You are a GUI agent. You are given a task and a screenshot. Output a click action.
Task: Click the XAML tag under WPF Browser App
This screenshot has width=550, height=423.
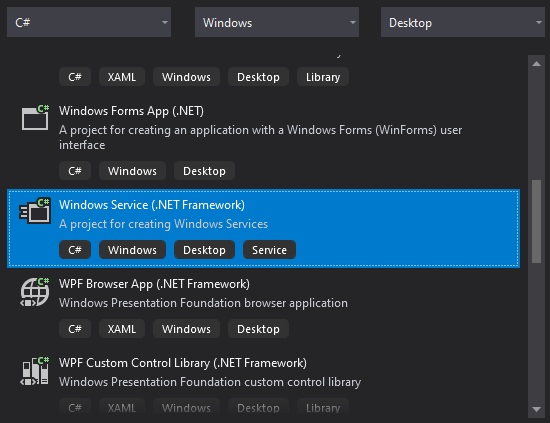(x=122, y=329)
